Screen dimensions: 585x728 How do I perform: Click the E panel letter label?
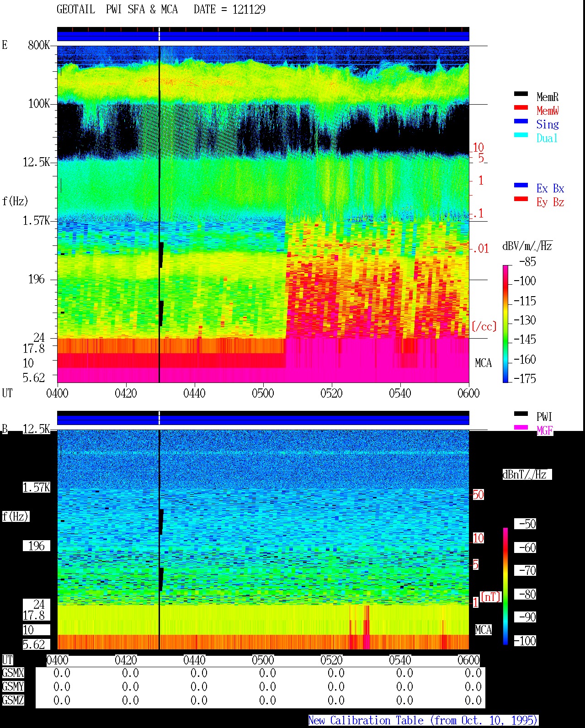tap(5, 45)
